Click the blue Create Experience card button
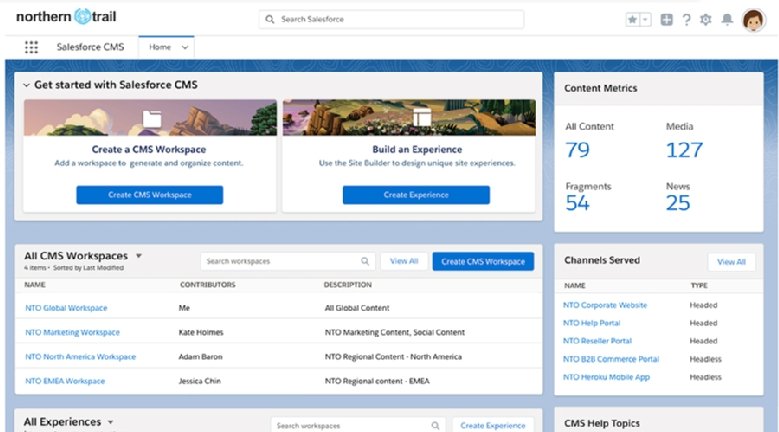 tap(416, 195)
